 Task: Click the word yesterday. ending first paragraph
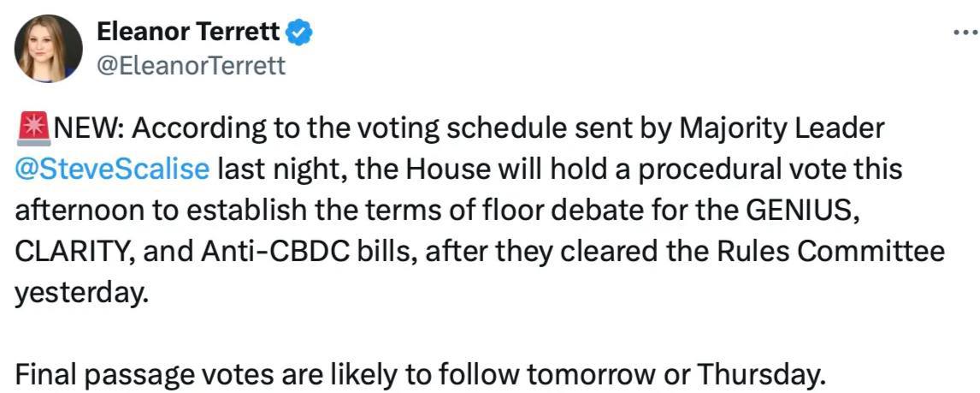pos(82,295)
